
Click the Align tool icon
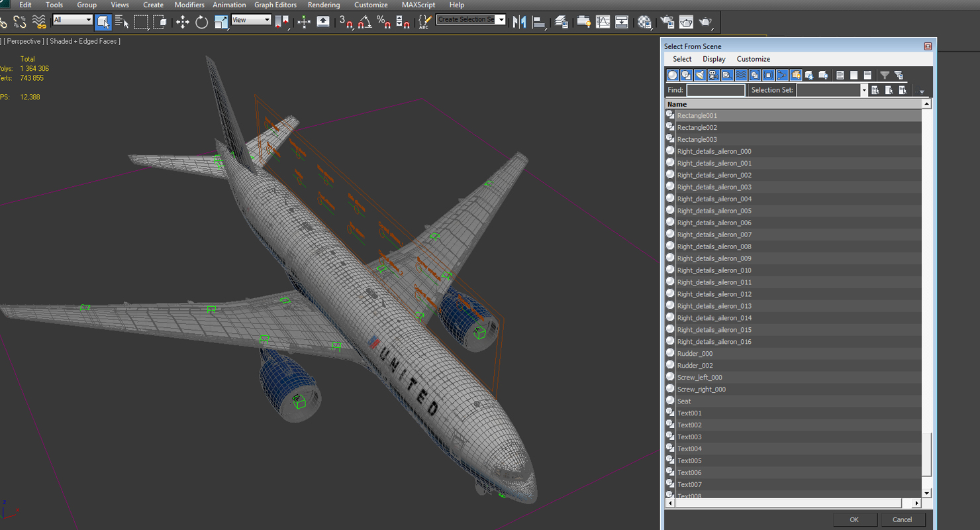pyautogui.click(x=539, y=22)
